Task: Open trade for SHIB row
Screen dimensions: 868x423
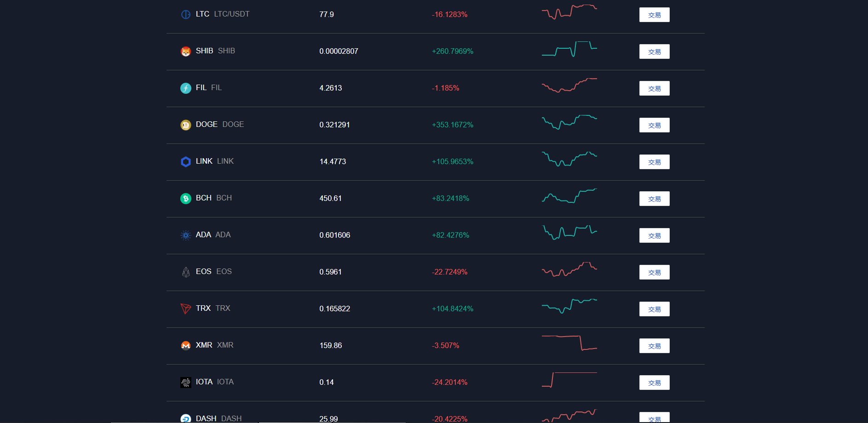Action: click(654, 51)
